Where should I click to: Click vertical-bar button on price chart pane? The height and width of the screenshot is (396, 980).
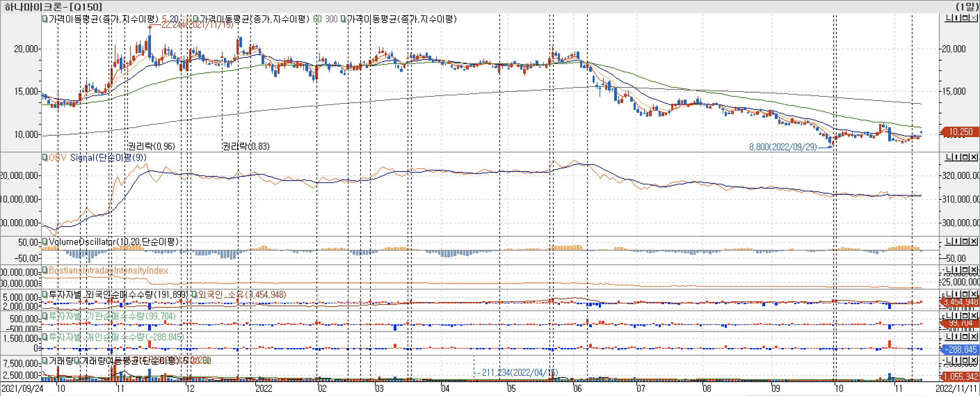point(957,18)
